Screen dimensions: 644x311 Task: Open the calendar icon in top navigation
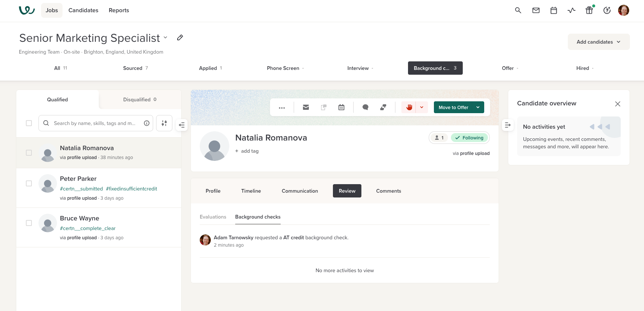[553, 10]
